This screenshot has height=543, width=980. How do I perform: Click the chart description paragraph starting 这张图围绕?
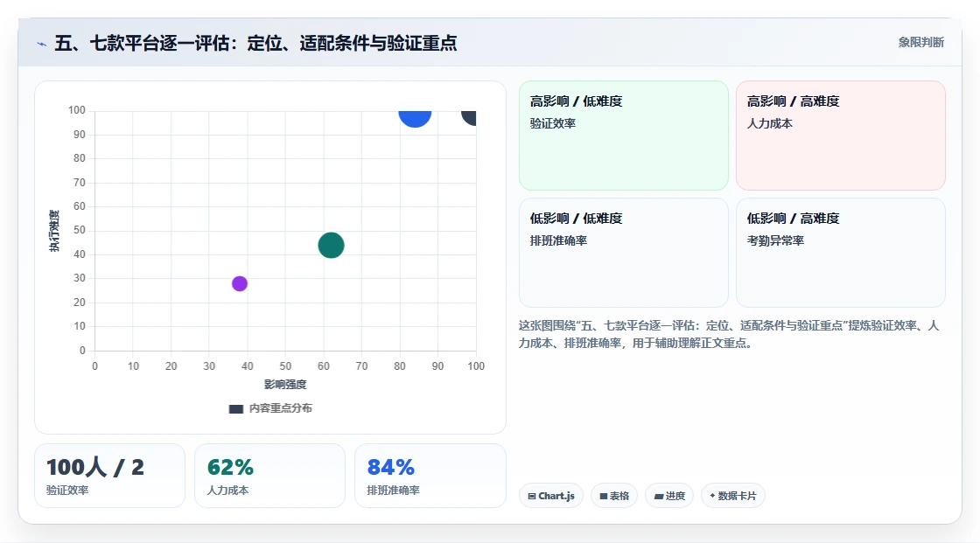729,334
